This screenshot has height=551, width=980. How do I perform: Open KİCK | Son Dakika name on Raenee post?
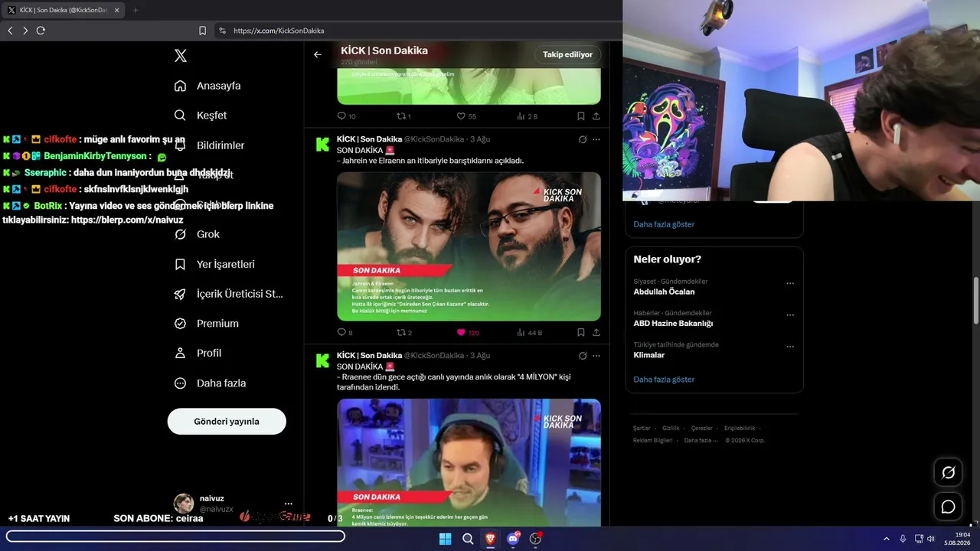pos(369,356)
